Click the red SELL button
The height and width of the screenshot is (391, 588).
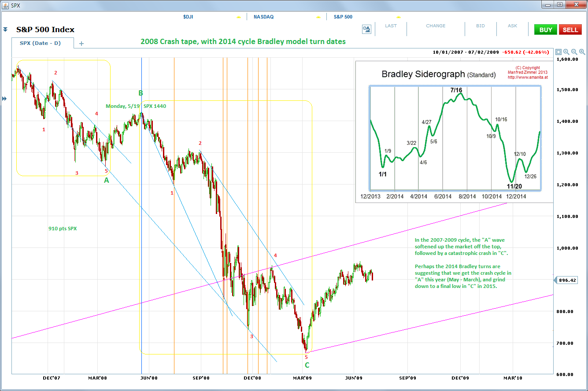click(x=570, y=30)
